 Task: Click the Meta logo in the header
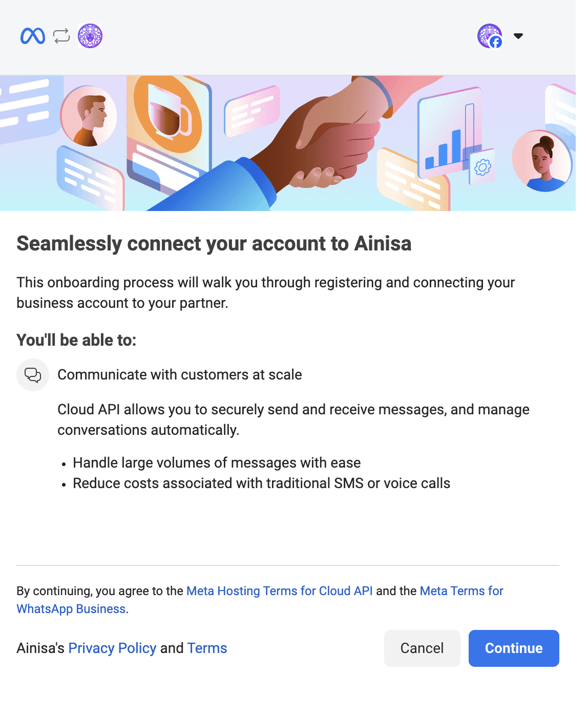pos(32,36)
